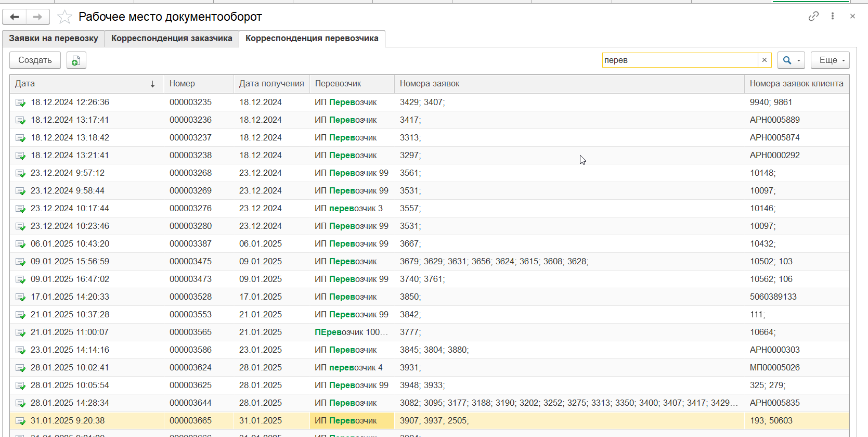This screenshot has width=868, height=437.
Task: Open the three-dots more options menu
Action: point(833,17)
